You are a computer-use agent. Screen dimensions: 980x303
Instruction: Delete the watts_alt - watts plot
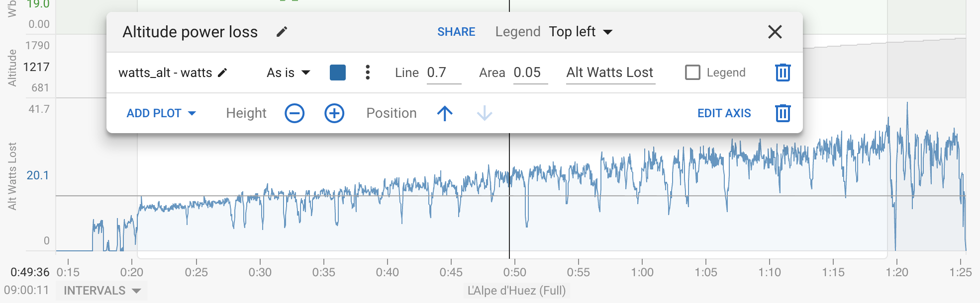pos(783,73)
